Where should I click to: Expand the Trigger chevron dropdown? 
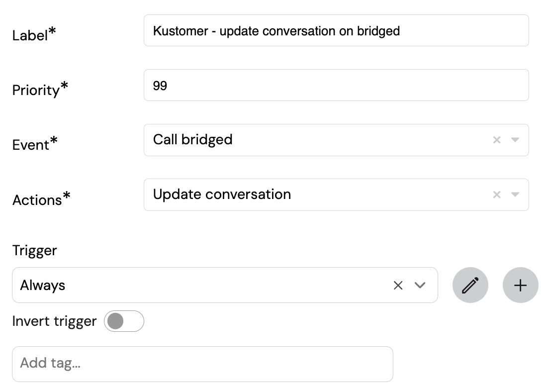[x=420, y=285]
